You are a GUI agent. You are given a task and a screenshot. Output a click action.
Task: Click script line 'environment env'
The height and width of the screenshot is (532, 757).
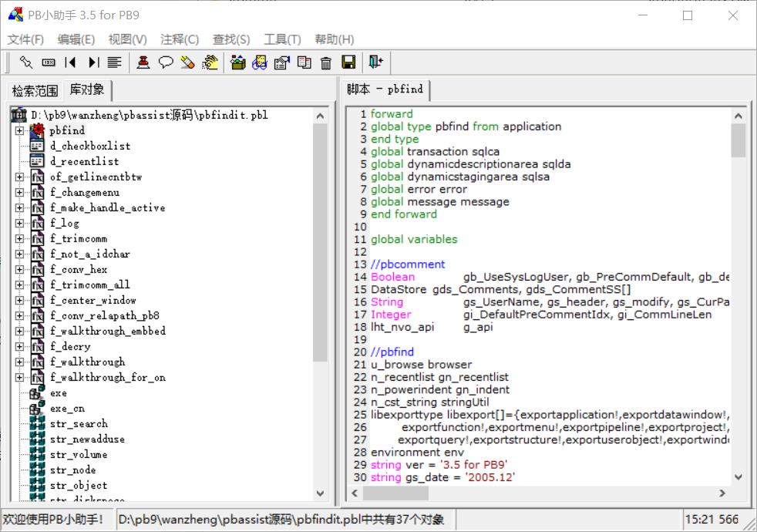(417, 453)
